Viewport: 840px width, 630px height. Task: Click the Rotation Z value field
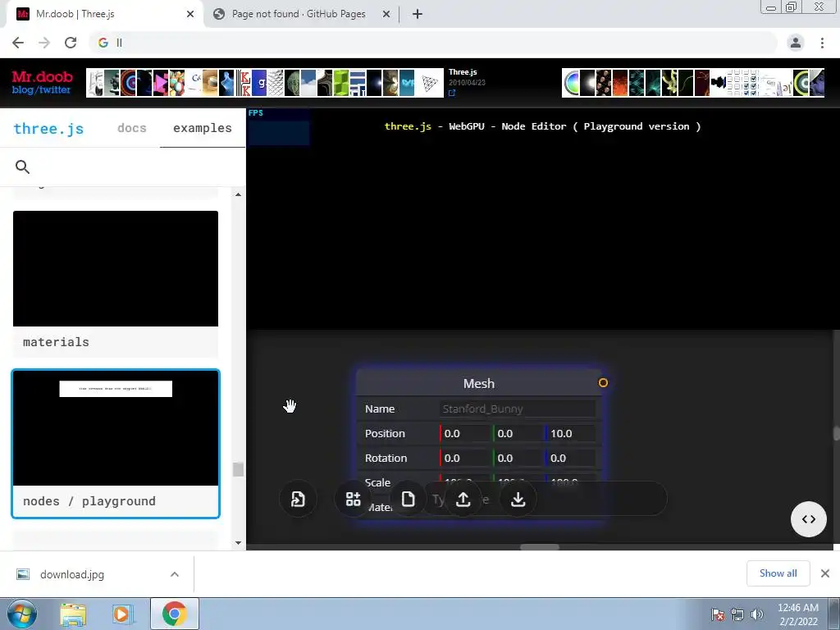click(571, 458)
